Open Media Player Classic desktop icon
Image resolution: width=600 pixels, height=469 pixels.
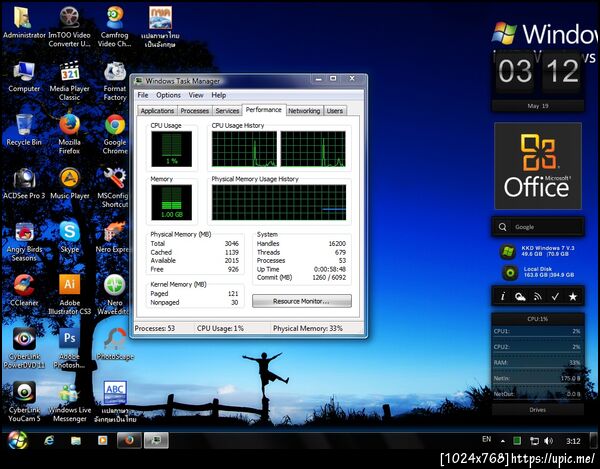click(69, 72)
